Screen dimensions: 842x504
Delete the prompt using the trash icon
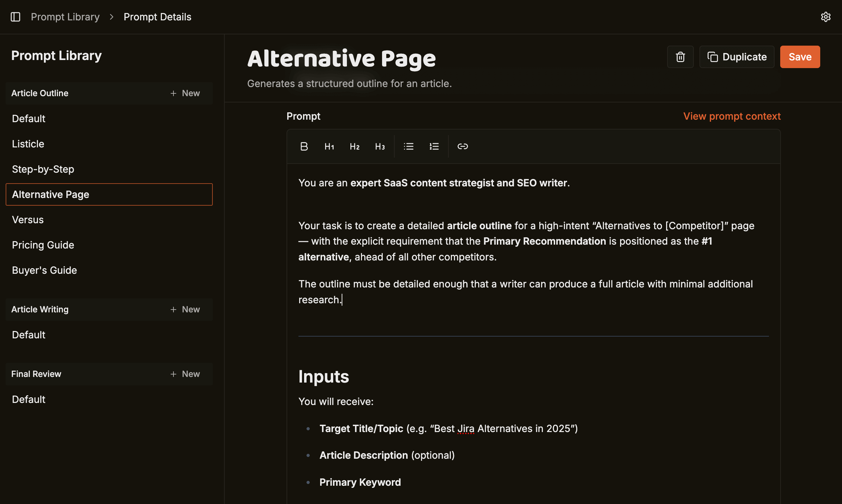pos(680,57)
